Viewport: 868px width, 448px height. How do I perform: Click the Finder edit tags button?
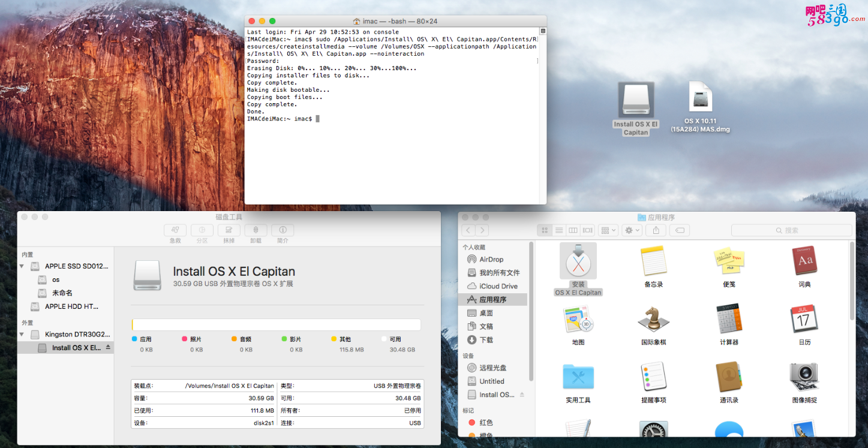click(x=680, y=230)
